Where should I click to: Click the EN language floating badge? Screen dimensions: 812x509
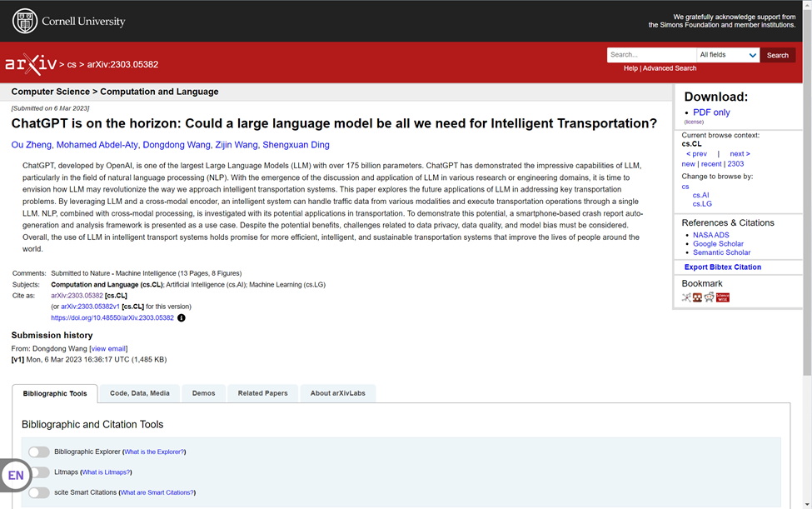[x=16, y=476]
